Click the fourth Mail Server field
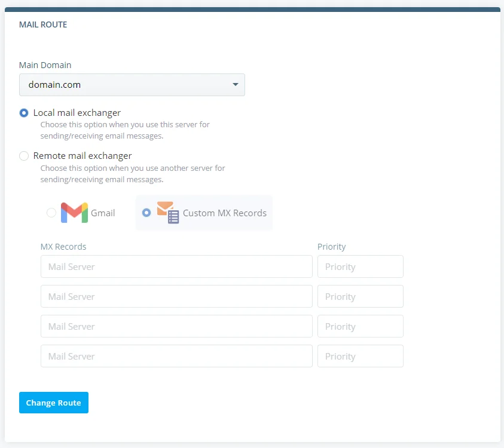The height and width of the screenshot is (448, 504). [176, 356]
